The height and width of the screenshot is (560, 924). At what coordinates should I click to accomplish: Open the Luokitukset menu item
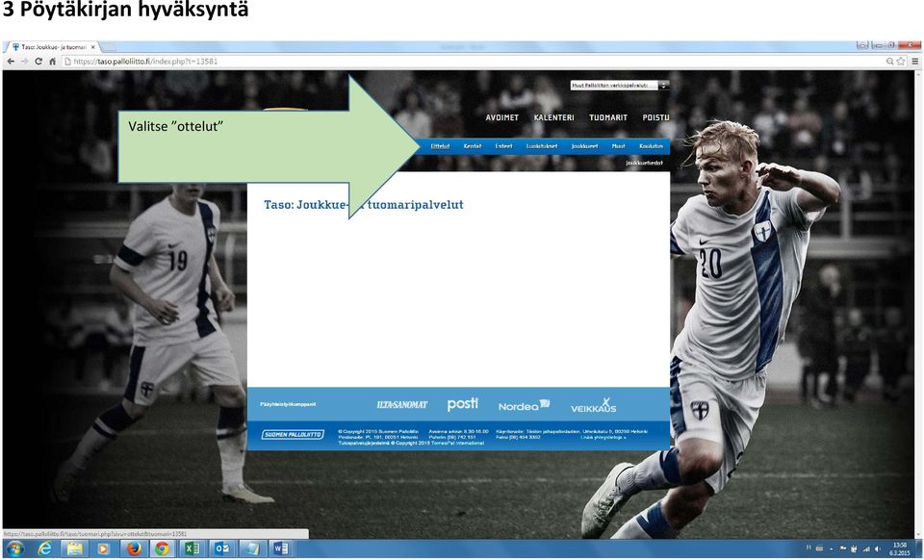pos(542,146)
